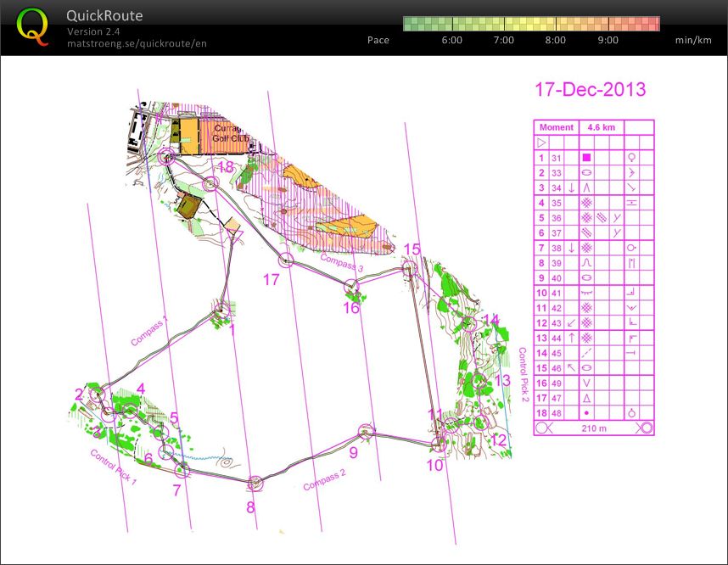Click the oval symbol in table row 9 (code 40)
The width and height of the screenshot is (728, 565).
(x=587, y=277)
